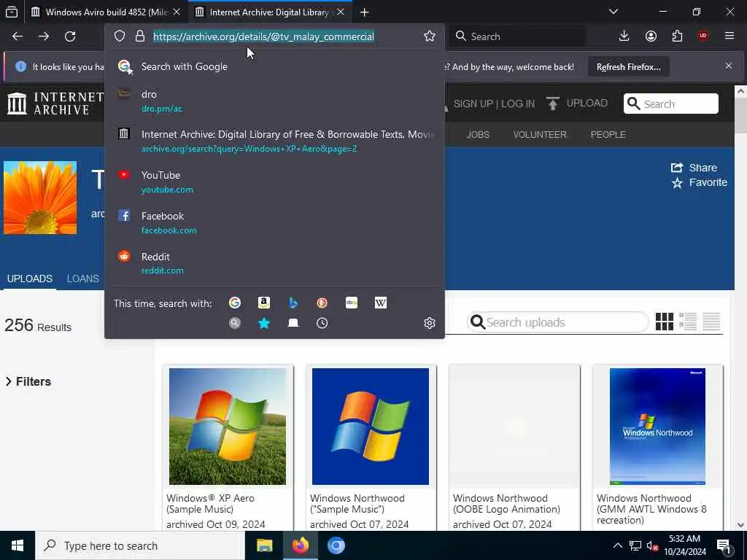Show hidden system tray icons
Image resolution: width=747 pixels, height=560 pixels.
click(617, 545)
